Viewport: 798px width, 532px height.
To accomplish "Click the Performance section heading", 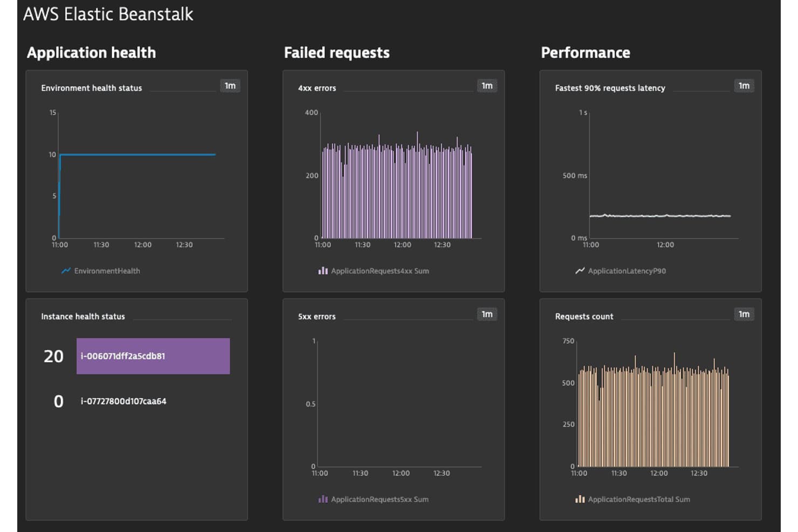I will pos(586,52).
